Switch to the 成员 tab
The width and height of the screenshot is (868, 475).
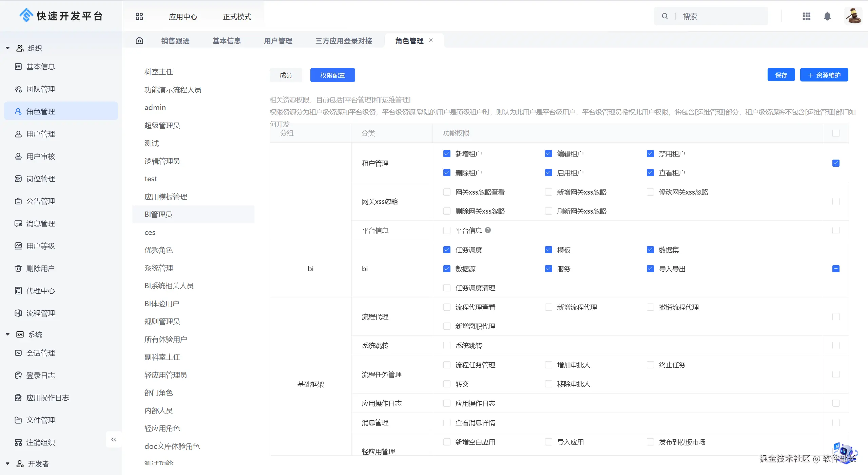click(286, 75)
